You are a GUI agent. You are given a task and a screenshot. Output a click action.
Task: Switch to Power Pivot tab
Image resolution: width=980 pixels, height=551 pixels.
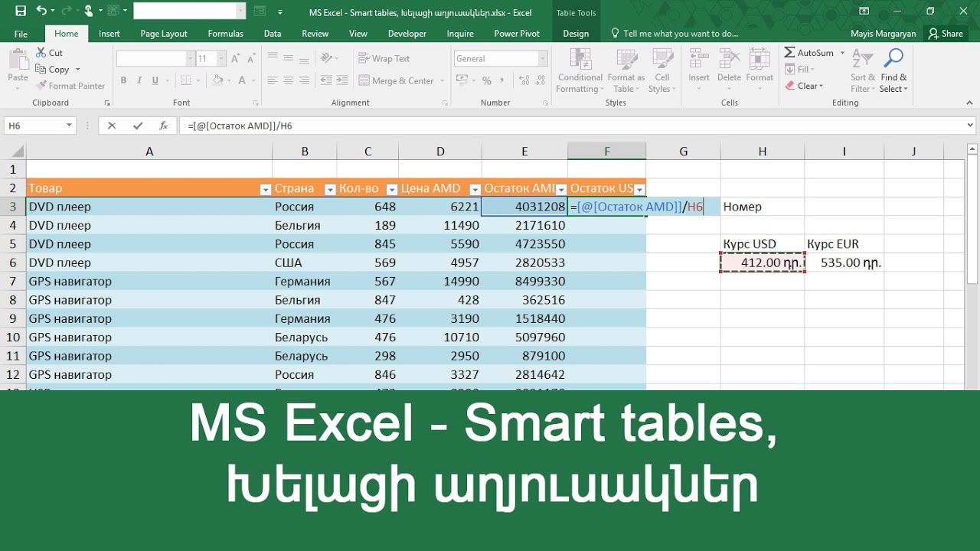pos(517,34)
